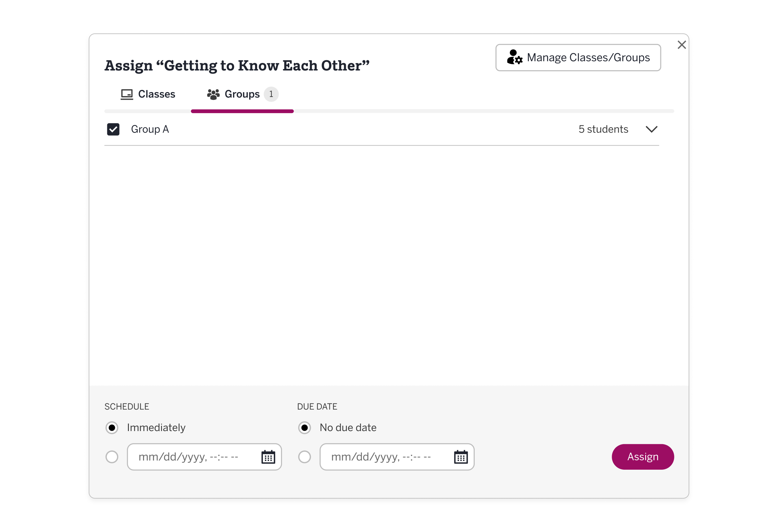Choose the custom due date radio button

[x=304, y=457]
